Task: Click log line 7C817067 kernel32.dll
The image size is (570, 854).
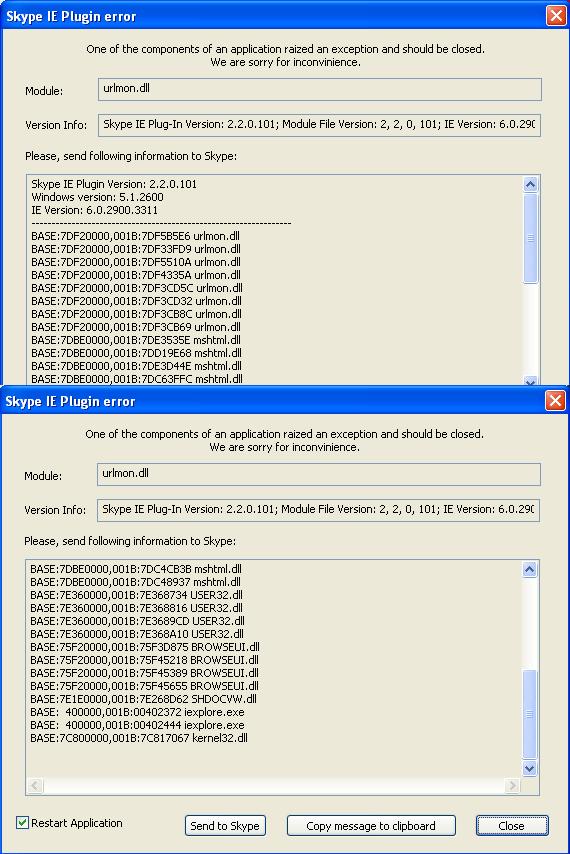Action: [139, 739]
